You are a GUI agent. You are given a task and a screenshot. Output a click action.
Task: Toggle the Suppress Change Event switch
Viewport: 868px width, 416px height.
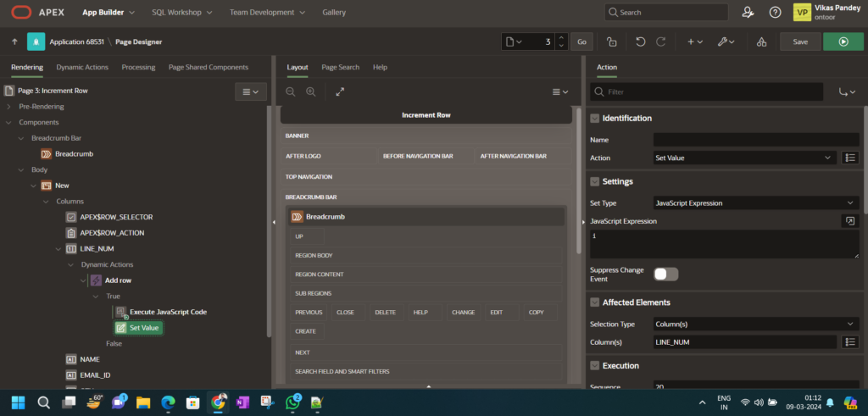click(665, 274)
